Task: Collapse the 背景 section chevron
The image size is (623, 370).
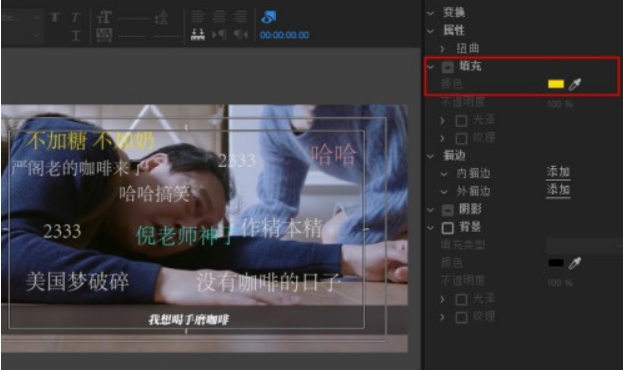Action: 430,228
